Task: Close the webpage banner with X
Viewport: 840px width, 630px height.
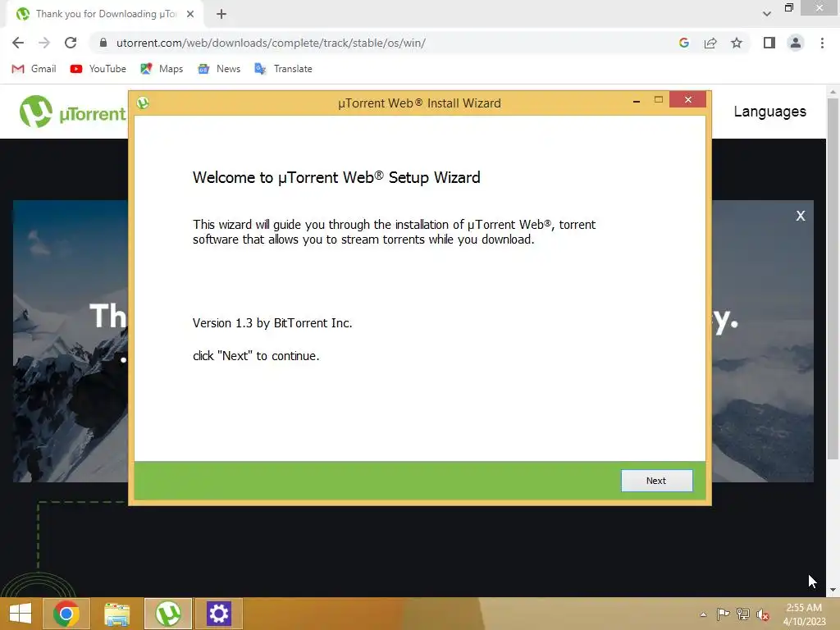Action: (x=801, y=216)
